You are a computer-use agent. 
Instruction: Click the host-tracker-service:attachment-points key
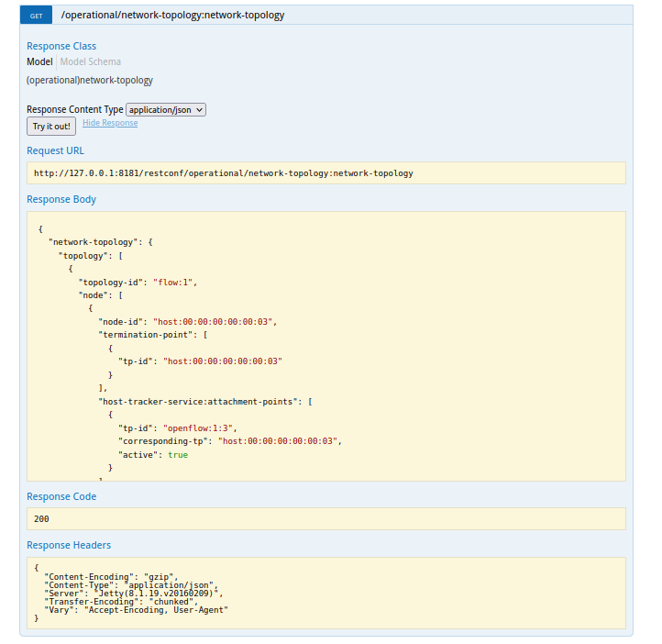[200, 401]
